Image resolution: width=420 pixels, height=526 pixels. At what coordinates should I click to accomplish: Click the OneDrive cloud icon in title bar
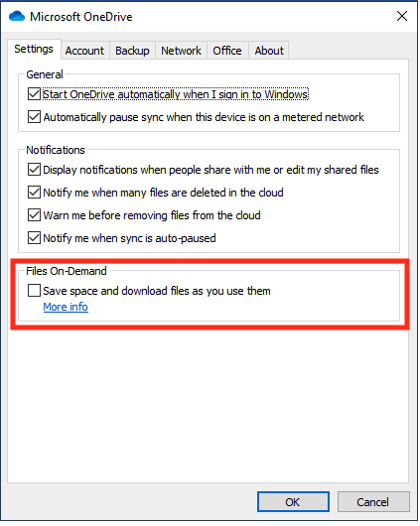pyautogui.click(x=17, y=16)
